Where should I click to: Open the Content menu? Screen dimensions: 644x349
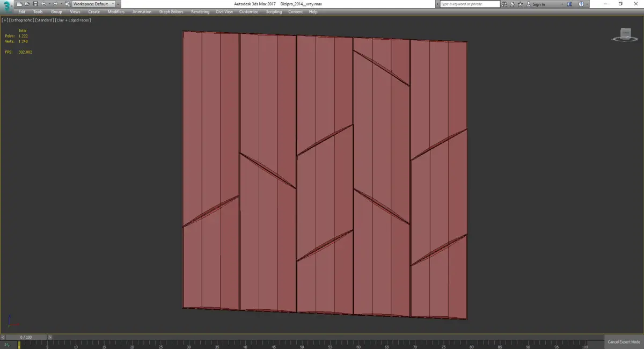coord(296,12)
